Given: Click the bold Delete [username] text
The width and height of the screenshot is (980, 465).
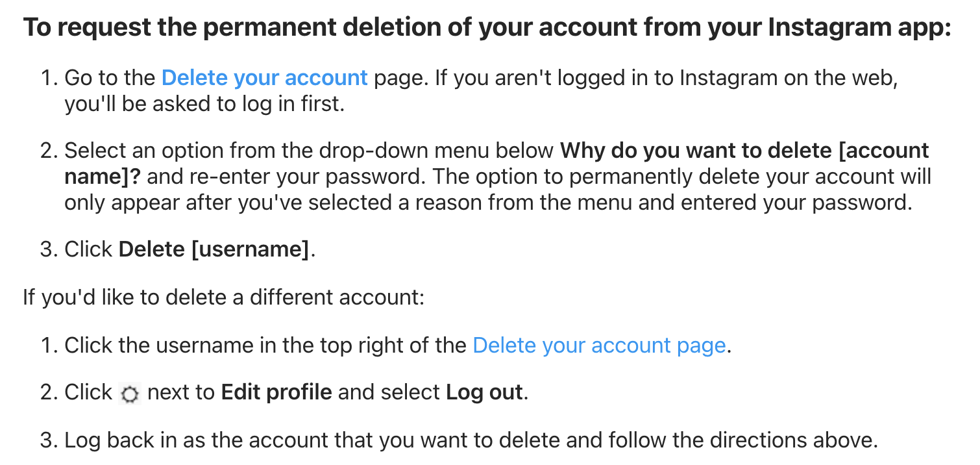Looking at the screenshot, I should (x=214, y=249).
